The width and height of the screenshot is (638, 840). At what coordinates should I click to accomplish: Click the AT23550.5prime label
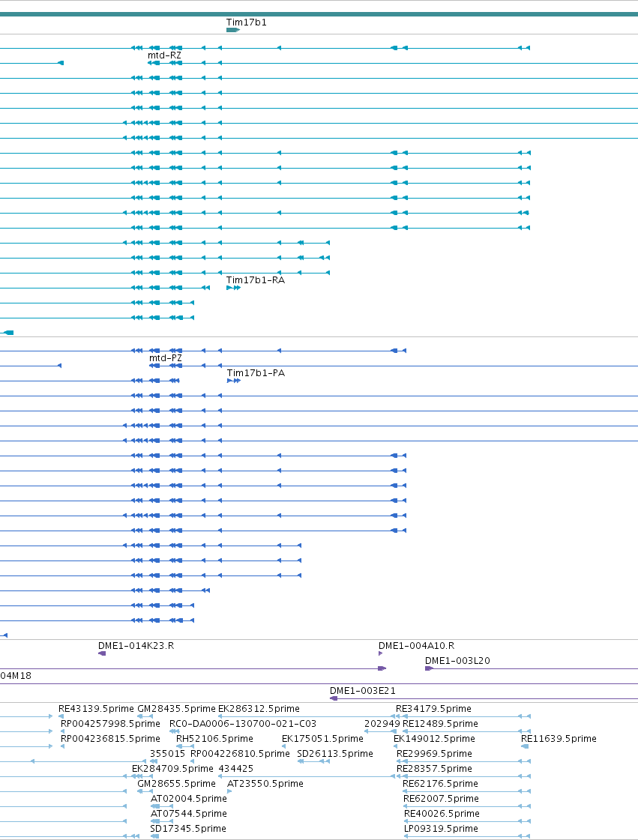[x=265, y=784]
